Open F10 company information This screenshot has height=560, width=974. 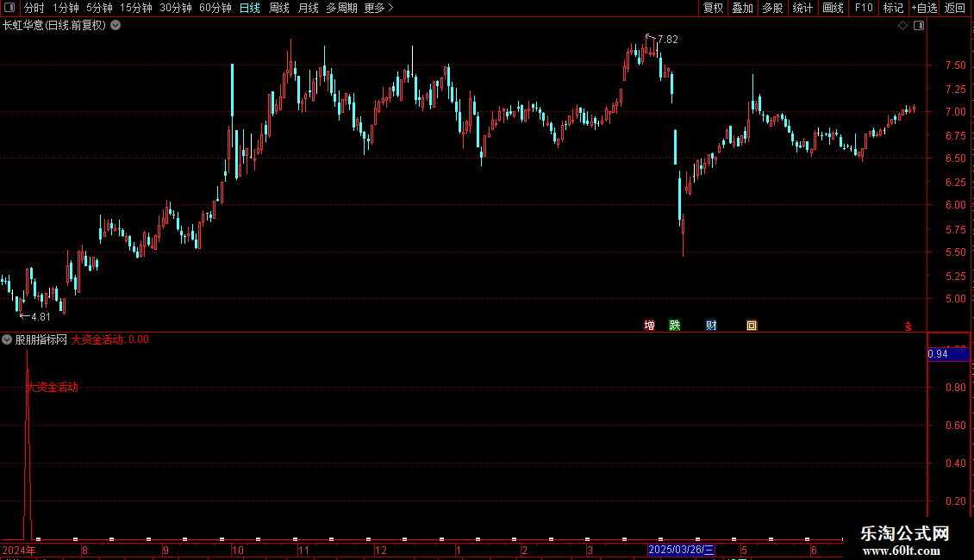[864, 8]
